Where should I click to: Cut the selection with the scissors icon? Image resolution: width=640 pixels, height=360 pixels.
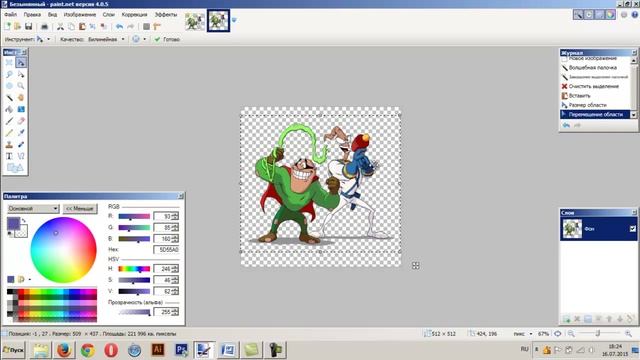(60, 27)
